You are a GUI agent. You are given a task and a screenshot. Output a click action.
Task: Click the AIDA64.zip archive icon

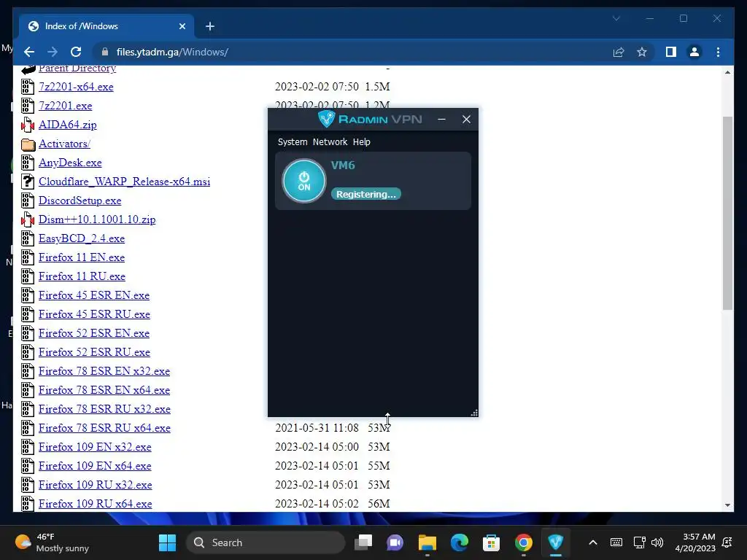[28, 125]
